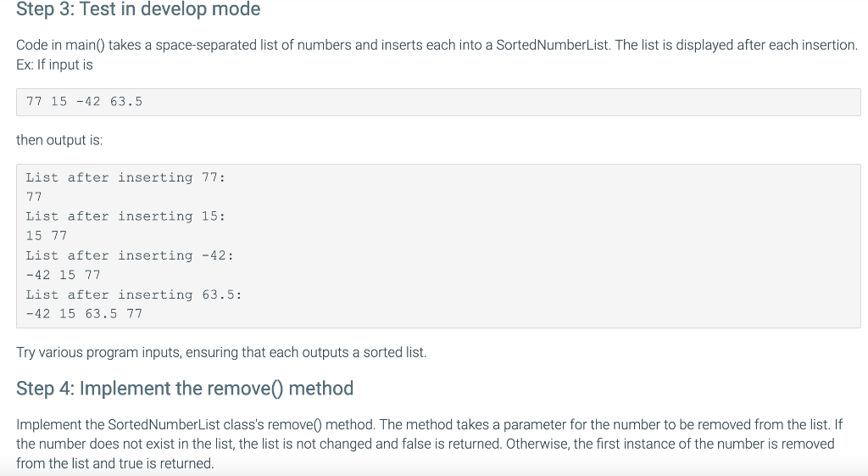Click the 'Try various program inputs' sentence
The image size is (868, 476).
coord(221,352)
